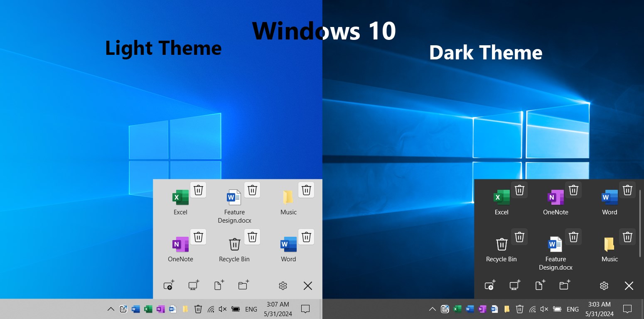
Task: Click yellow folder icon on light taskbar
Action: [185, 309]
